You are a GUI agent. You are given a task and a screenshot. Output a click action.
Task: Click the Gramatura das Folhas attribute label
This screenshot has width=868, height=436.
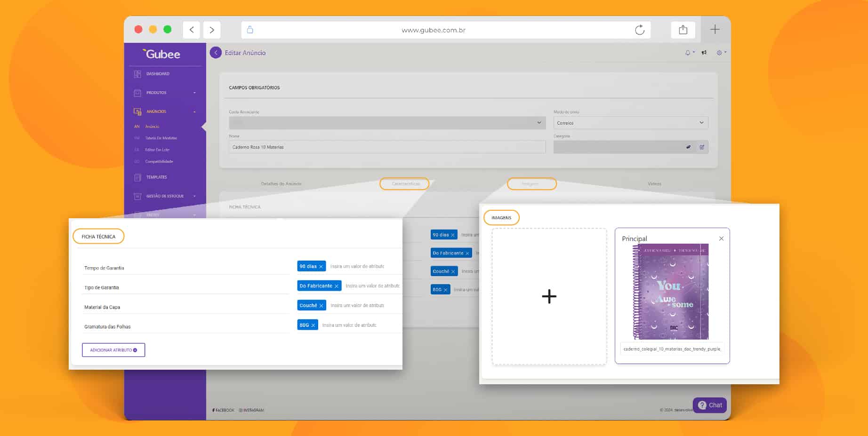(107, 327)
